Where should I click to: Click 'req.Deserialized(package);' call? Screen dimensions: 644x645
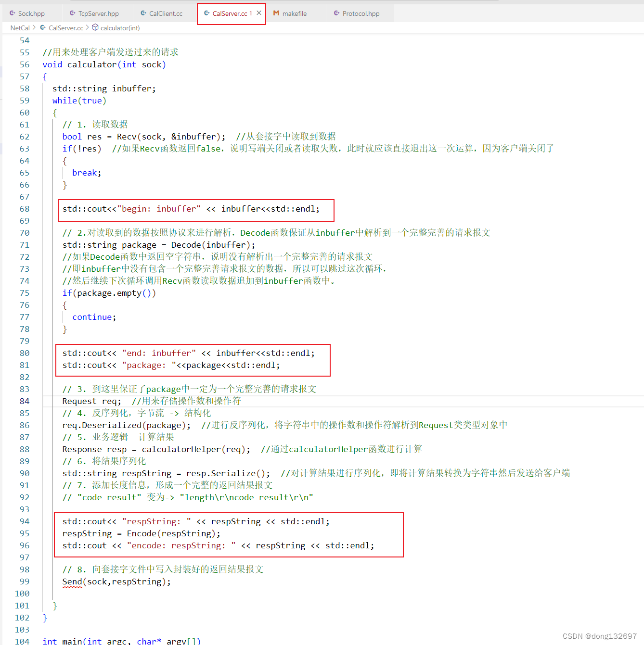126,425
